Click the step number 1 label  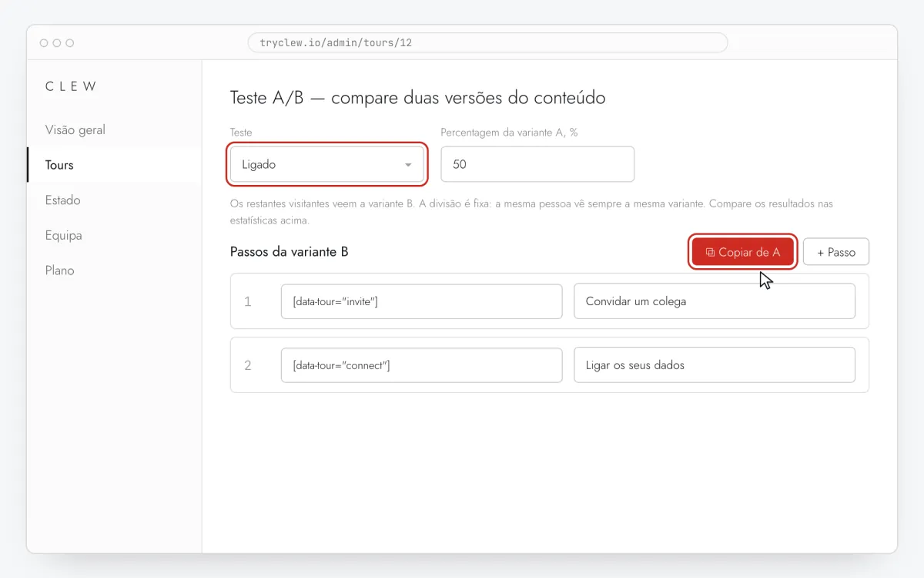point(247,301)
